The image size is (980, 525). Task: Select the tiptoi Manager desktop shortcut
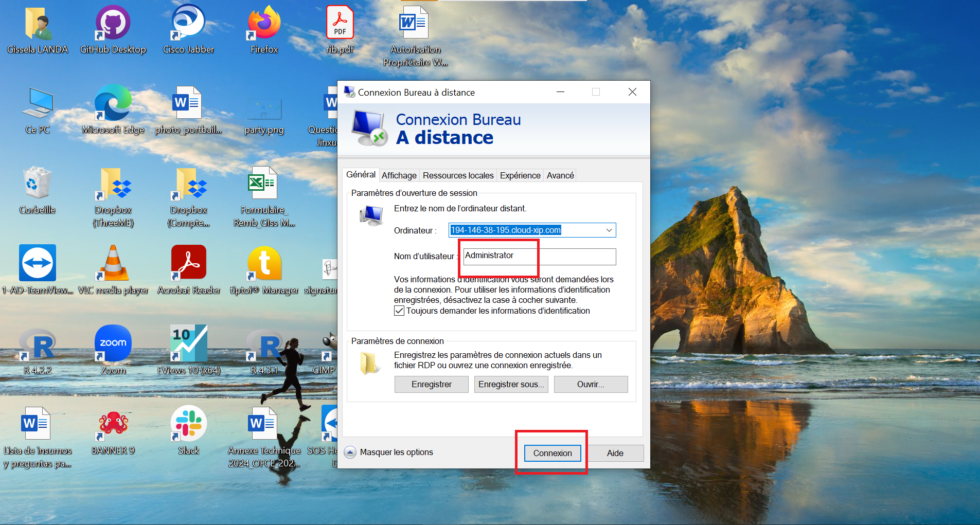point(264,263)
